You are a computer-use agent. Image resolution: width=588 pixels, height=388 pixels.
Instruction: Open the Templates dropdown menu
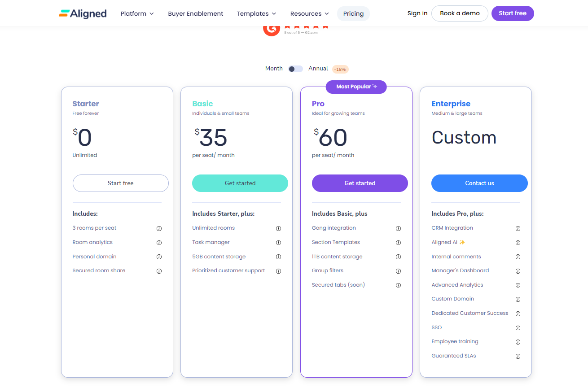pos(256,13)
